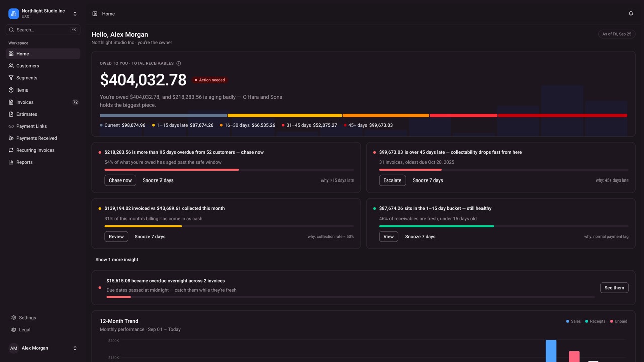Click the Segments funnel icon

(x=11, y=78)
